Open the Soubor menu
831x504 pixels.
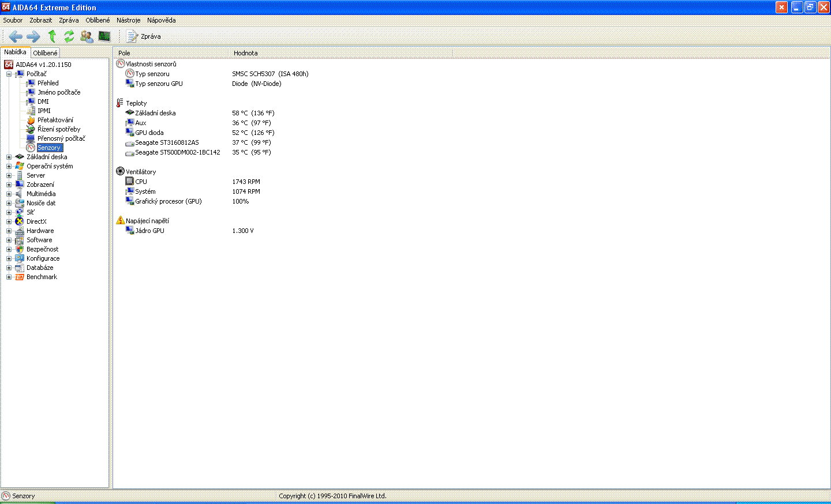coord(13,20)
